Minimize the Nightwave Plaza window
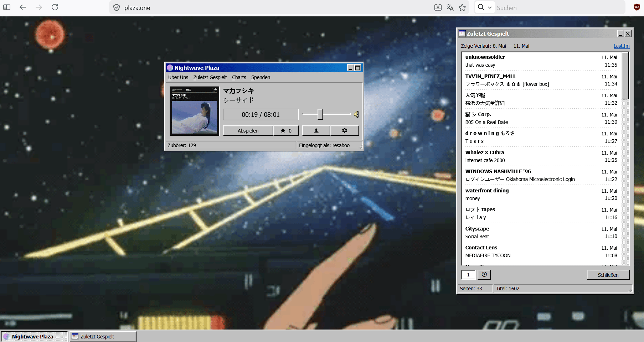This screenshot has height=342, width=644. 351,68
